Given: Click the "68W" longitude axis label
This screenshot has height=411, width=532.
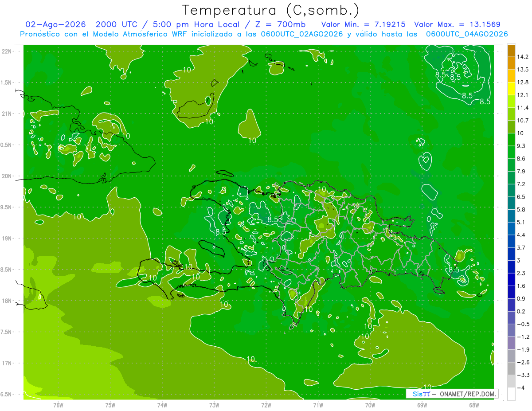Looking at the screenshot, I should point(474,405).
